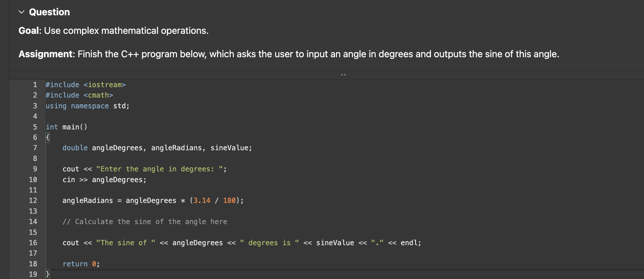Click the angleRadians assignment on line 12
Image resolution: width=644 pixels, height=279 pixels.
click(153, 201)
